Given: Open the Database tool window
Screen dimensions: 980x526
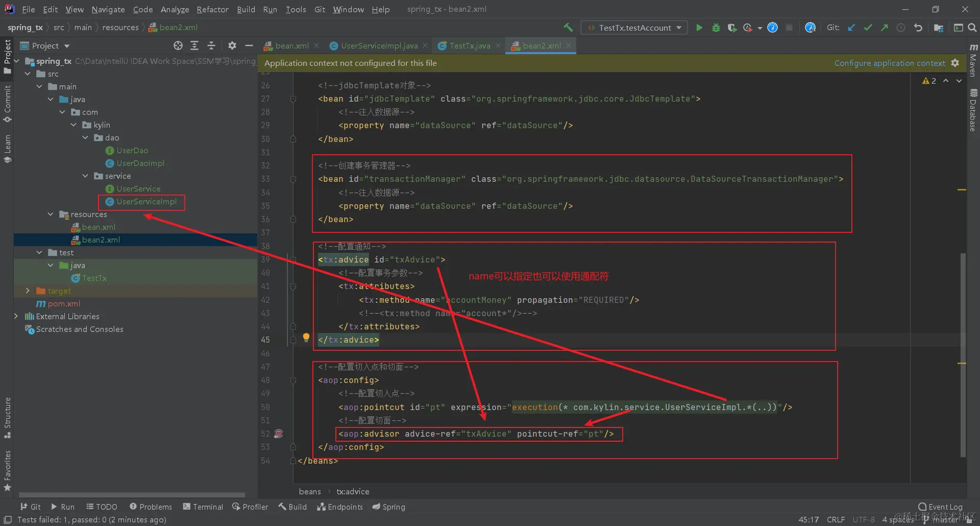Looking at the screenshot, I should tap(973, 110).
